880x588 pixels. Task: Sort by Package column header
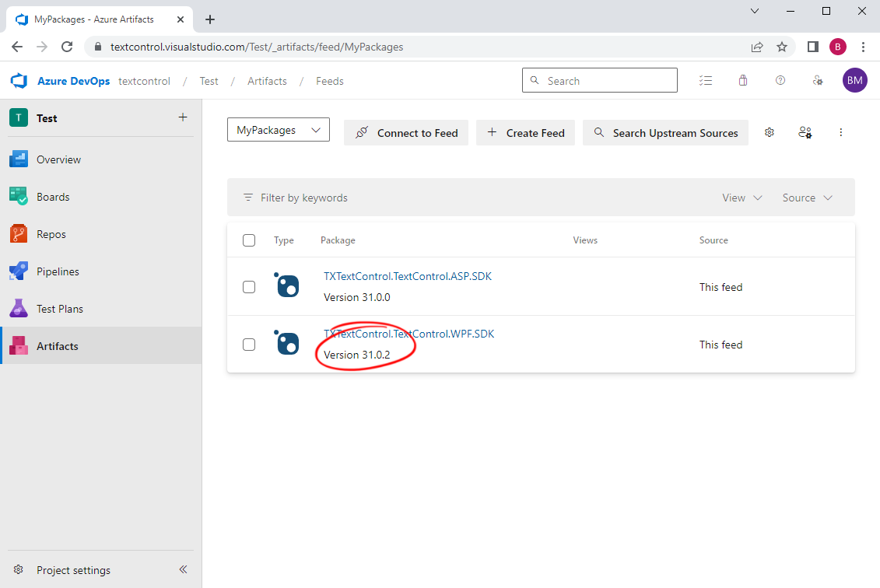point(338,240)
